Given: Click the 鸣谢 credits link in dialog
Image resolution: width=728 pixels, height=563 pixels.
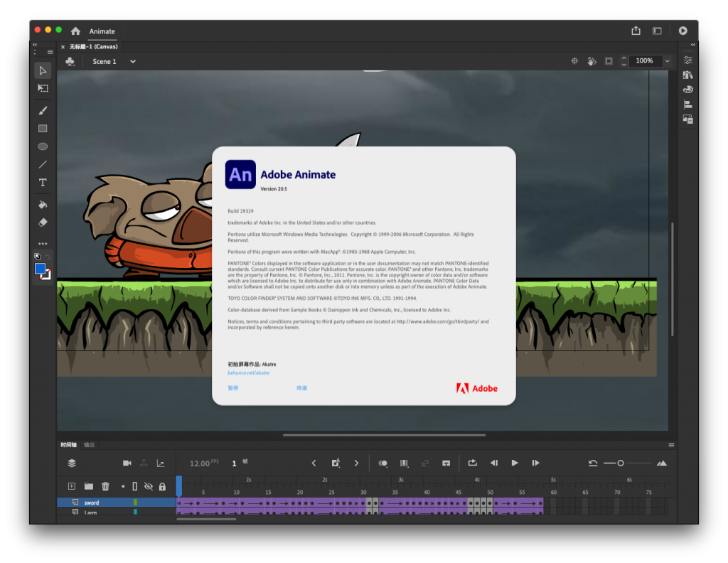Looking at the screenshot, I should (x=301, y=388).
